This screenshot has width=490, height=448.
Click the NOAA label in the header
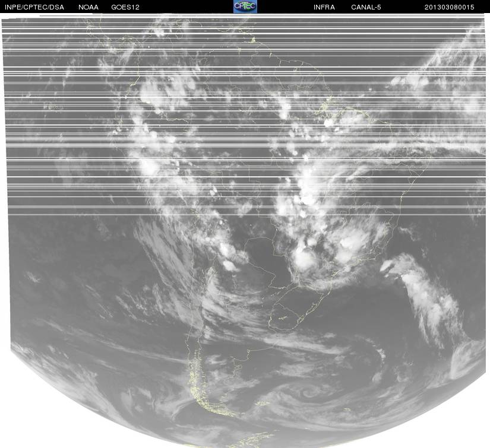pos(88,7)
